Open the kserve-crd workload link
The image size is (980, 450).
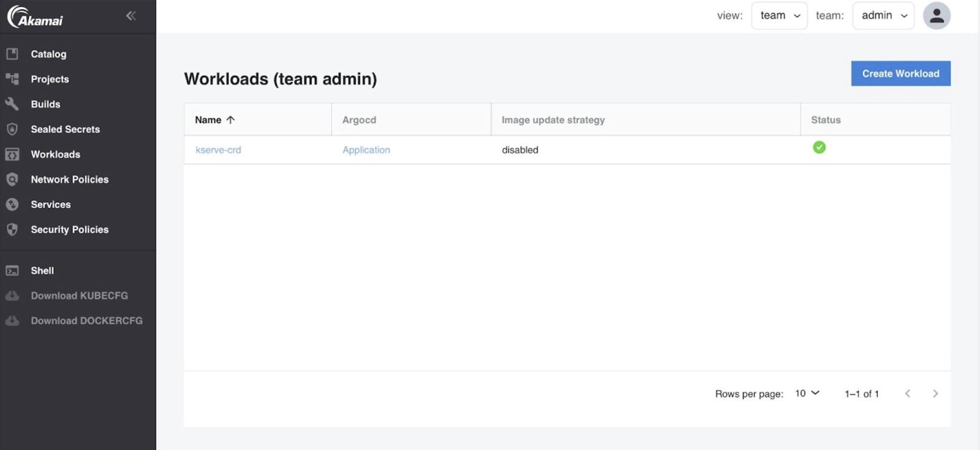click(218, 150)
